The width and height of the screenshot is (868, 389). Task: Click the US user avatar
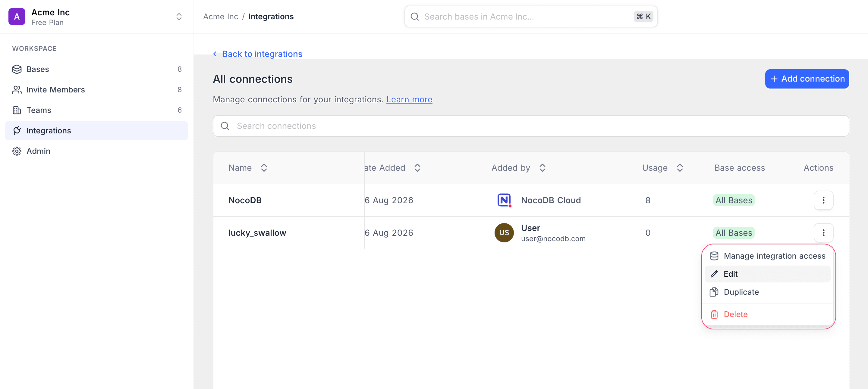(x=504, y=233)
